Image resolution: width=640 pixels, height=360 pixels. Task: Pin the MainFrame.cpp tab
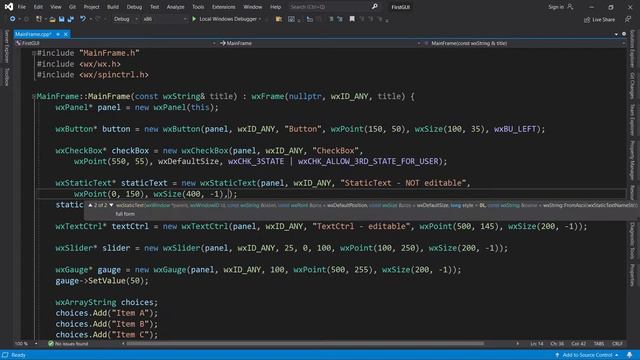click(x=58, y=34)
